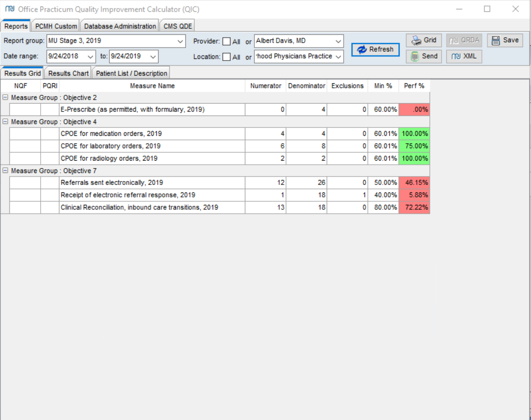Click the red 72.22% performance cell
531x420 pixels.
414,207
